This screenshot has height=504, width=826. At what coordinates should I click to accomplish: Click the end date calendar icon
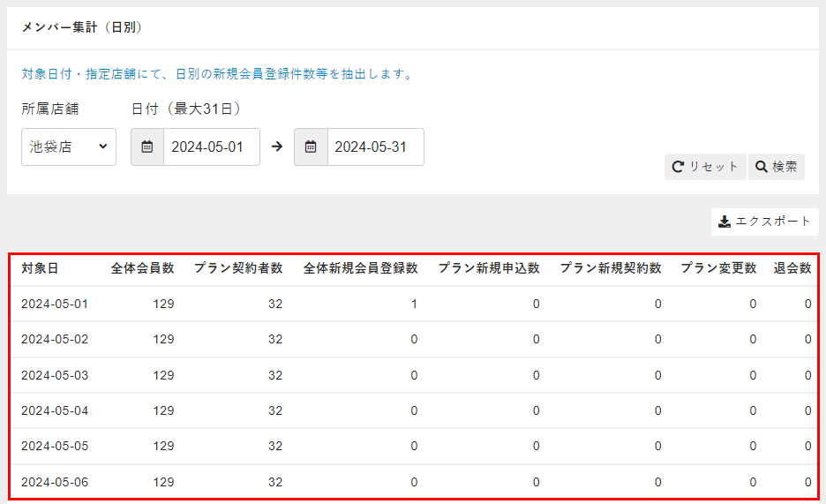click(x=311, y=147)
